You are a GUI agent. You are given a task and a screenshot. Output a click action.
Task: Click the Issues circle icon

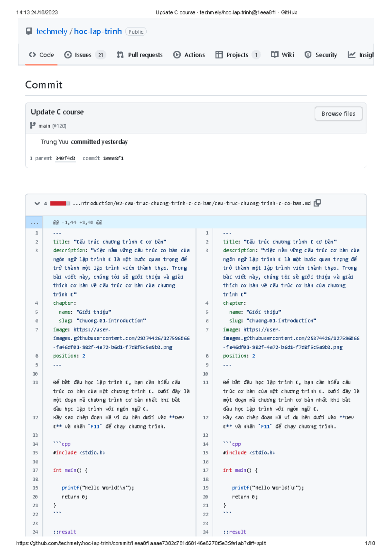[x=68, y=55]
